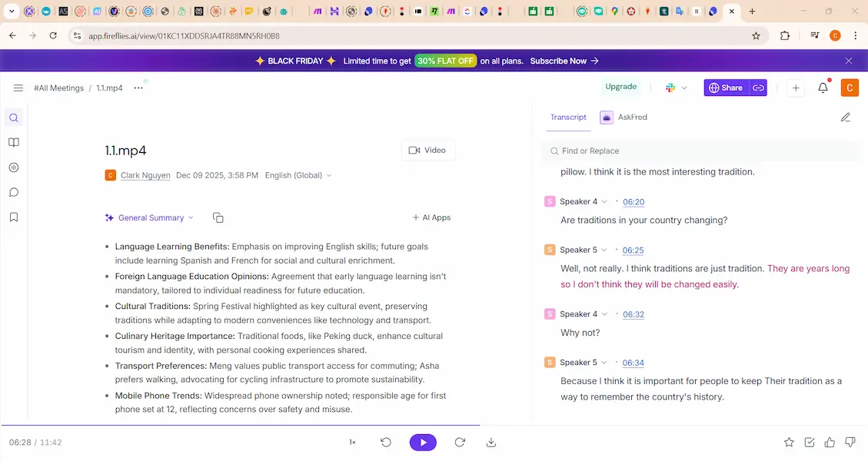This screenshot has height=461, width=868.
Task: Click the edit transcript pencil icon
Action: click(x=846, y=118)
